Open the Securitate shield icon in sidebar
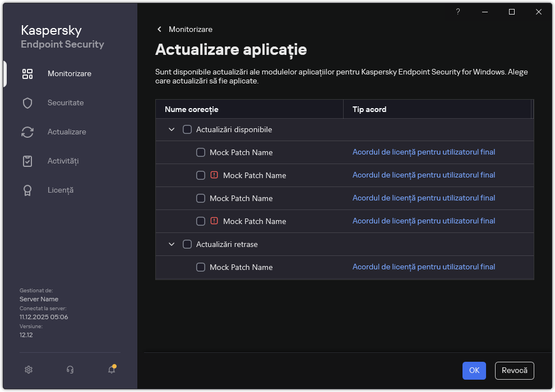Viewport: 555px width, 392px height. (27, 102)
